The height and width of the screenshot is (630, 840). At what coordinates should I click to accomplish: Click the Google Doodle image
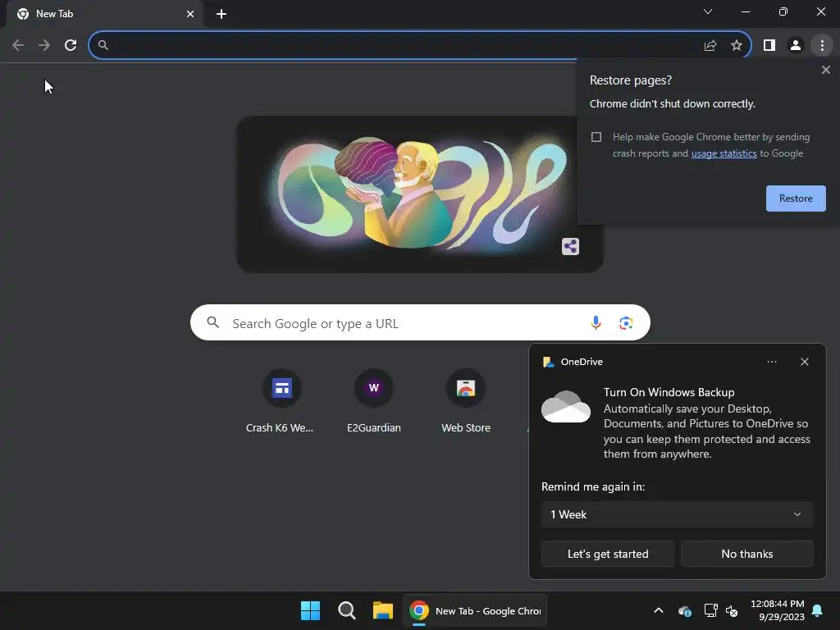420,194
